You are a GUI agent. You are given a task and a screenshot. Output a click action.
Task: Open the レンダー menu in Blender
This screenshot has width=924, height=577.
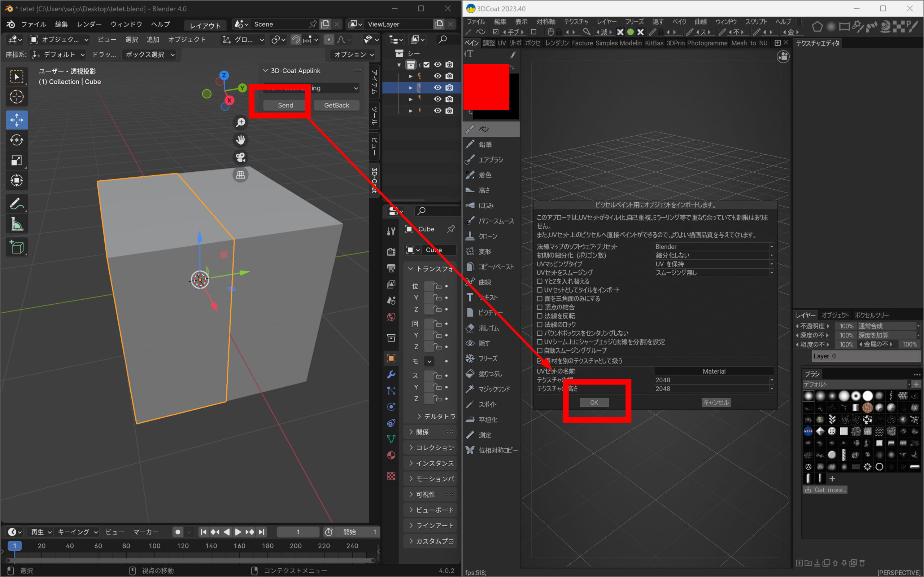pyautogui.click(x=89, y=25)
